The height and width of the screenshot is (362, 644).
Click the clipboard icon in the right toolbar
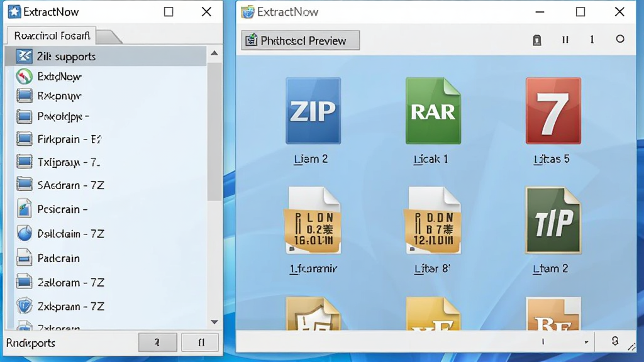[x=537, y=40]
